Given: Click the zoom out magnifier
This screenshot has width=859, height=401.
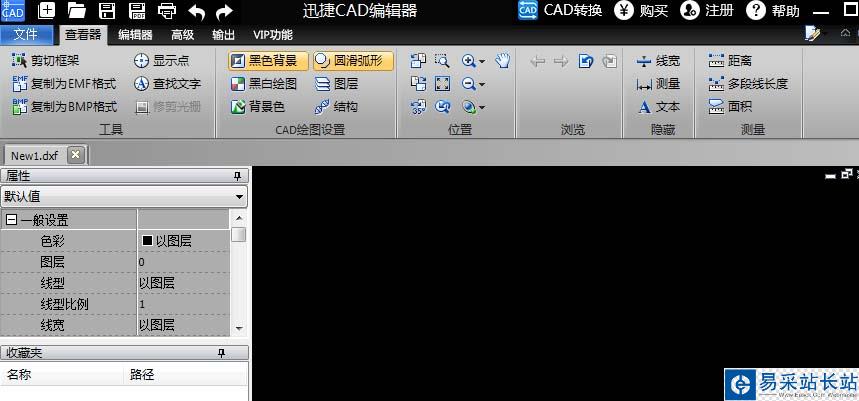Looking at the screenshot, I should pyautogui.click(x=468, y=84).
